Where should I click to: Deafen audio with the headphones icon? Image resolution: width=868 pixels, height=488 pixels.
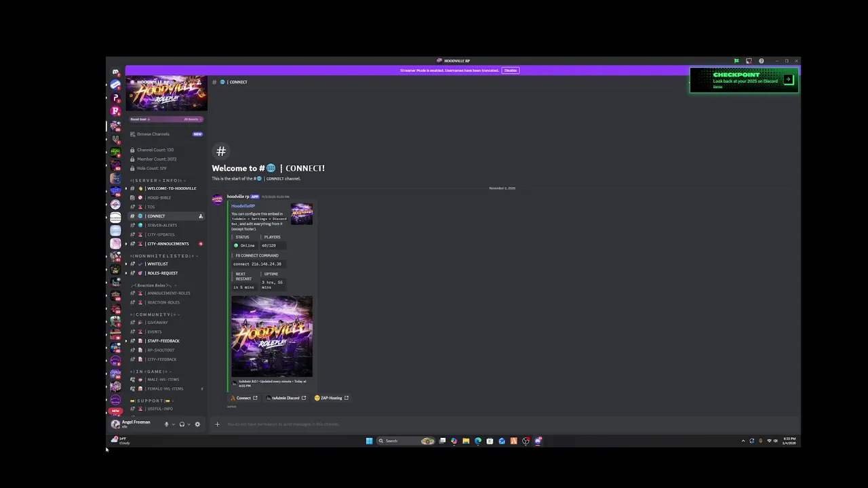point(182,424)
